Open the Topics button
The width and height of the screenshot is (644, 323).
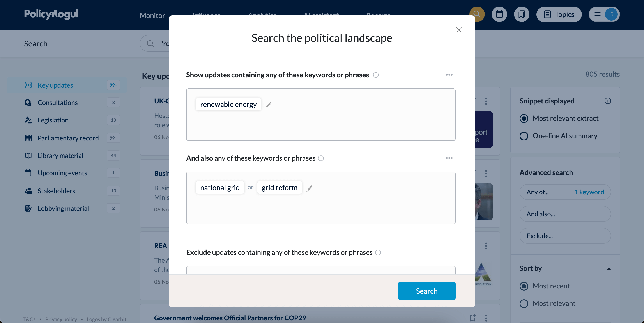(559, 14)
